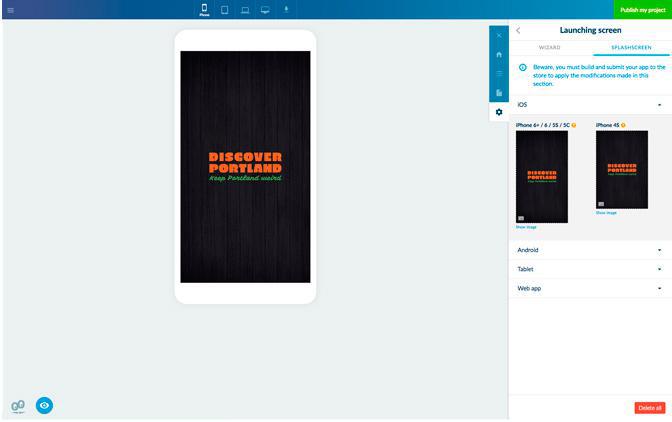Image resolution: width=672 pixels, height=422 pixels.
Task: Click Show image under iPhone 6+ thumbnail
Action: [x=526, y=227]
